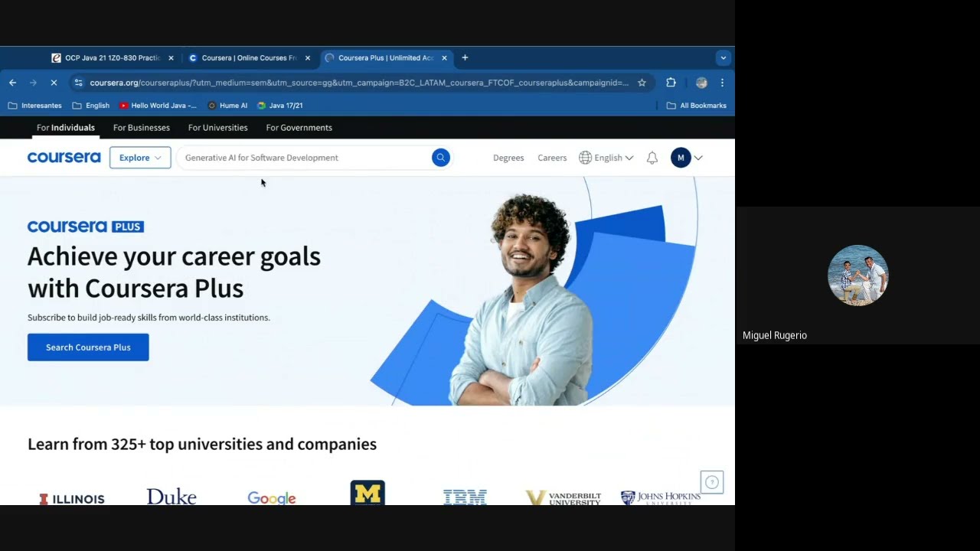Close the Coursera Plus tab

[x=444, y=58]
